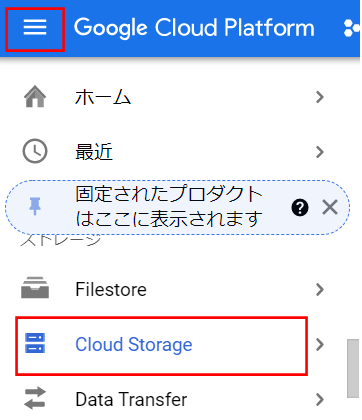
Task: Expand the 最近 submenu chevron
Action: pos(320,152)
